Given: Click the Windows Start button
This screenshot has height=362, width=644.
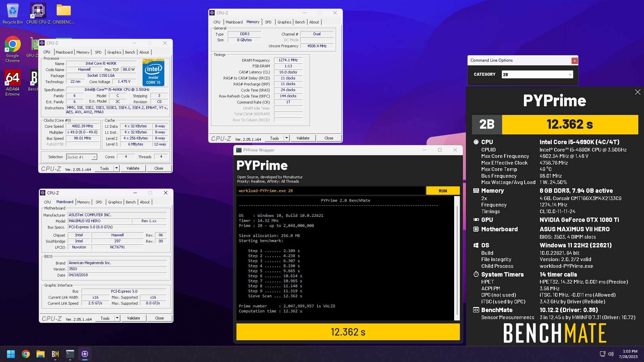Looking at the screenshot, I should [11, 354].
